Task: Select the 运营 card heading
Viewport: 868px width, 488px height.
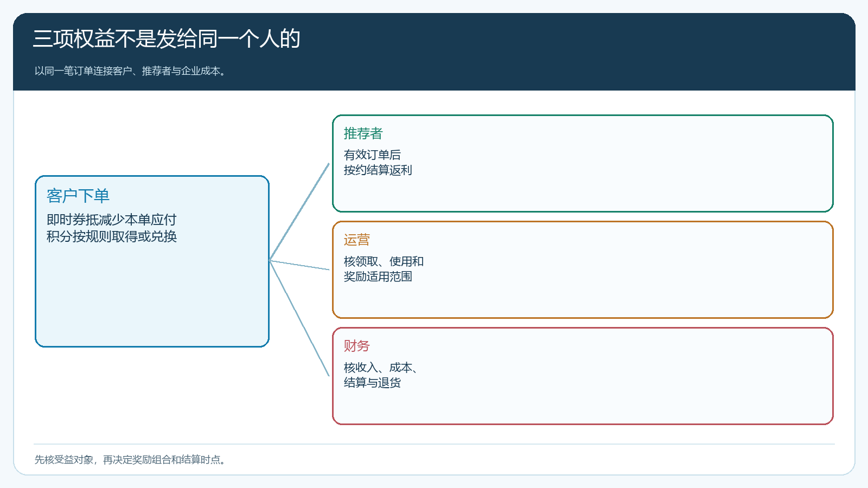Action: (357, 240)
